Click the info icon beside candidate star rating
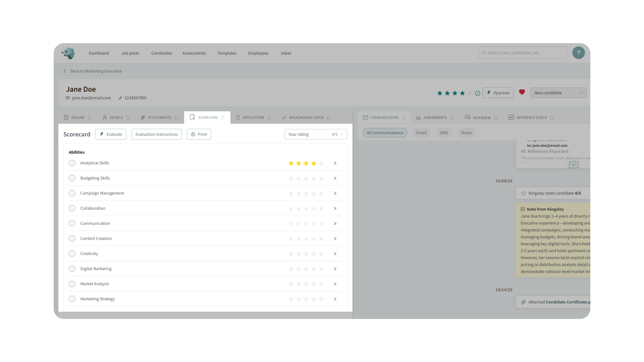This screenshot has height=362, width=644. pos(478,93)
